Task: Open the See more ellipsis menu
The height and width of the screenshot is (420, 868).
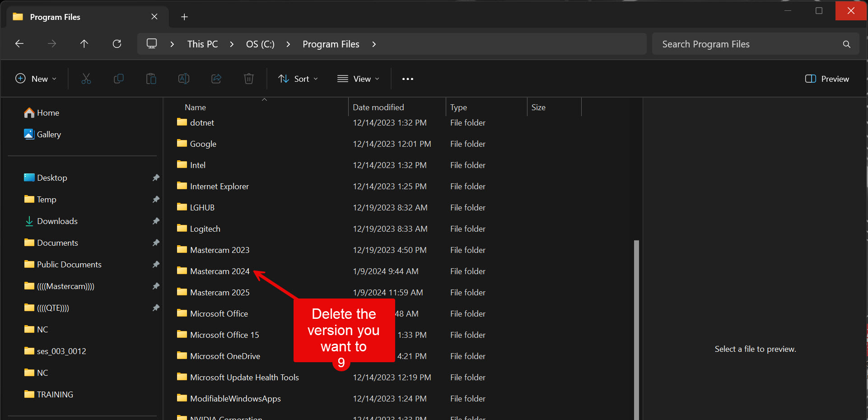Action: pyautogui.click(x=408, y=79)
